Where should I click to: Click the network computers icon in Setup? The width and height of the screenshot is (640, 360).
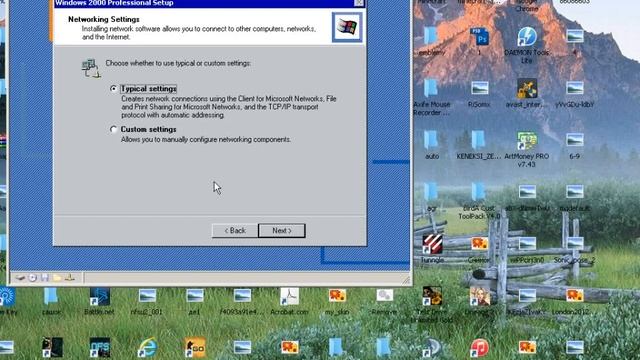(91, 68)
